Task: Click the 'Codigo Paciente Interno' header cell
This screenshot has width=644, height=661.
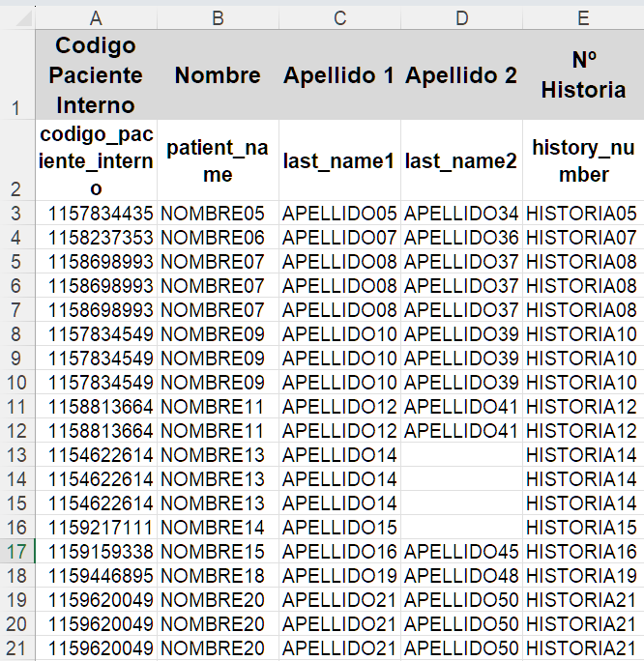Action: pos(96,75)
